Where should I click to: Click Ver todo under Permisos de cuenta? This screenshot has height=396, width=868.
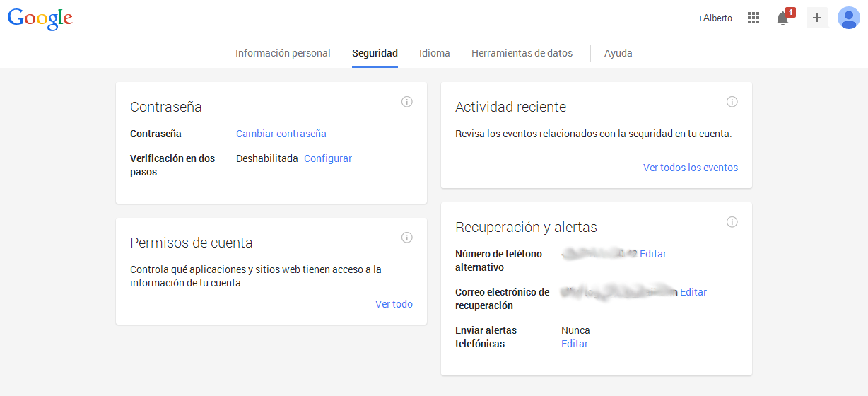click(394, 304)
